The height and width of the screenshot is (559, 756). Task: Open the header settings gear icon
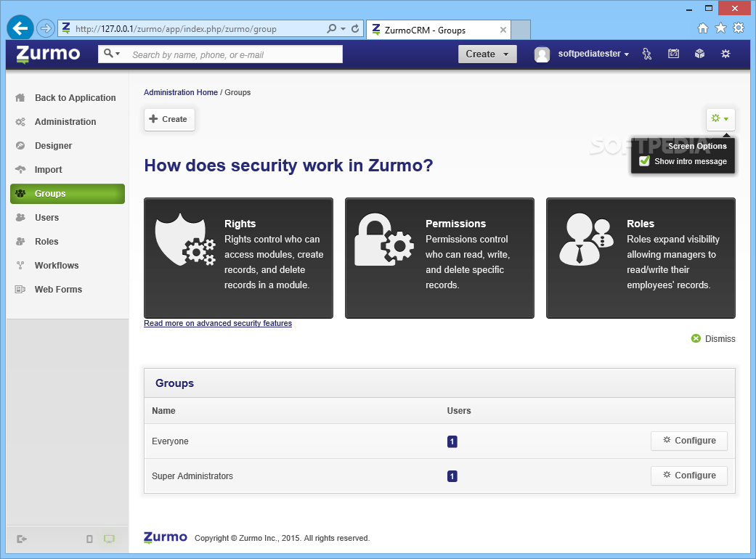[x=725, y=54]
